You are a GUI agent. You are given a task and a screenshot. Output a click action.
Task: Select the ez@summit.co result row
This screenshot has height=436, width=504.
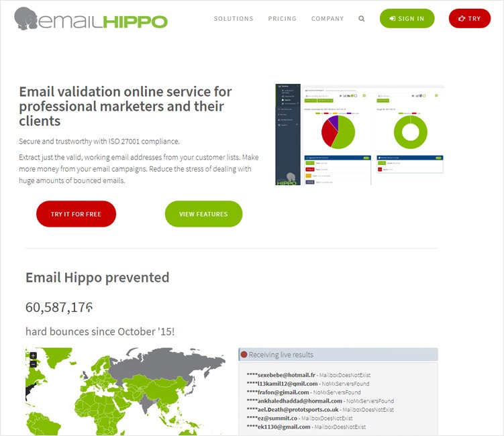pyautogui.click(x=299, y=419)
